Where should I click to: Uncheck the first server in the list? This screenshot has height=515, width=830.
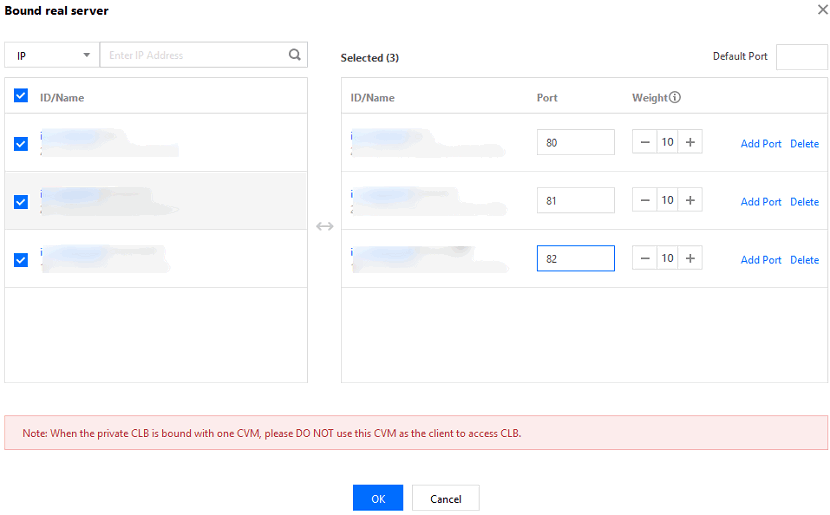[21, 143]
